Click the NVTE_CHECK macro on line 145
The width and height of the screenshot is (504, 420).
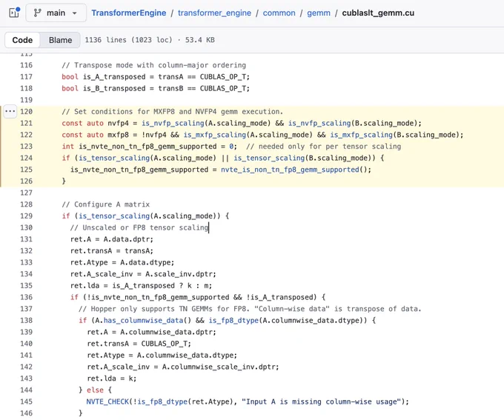click(107, 401)
